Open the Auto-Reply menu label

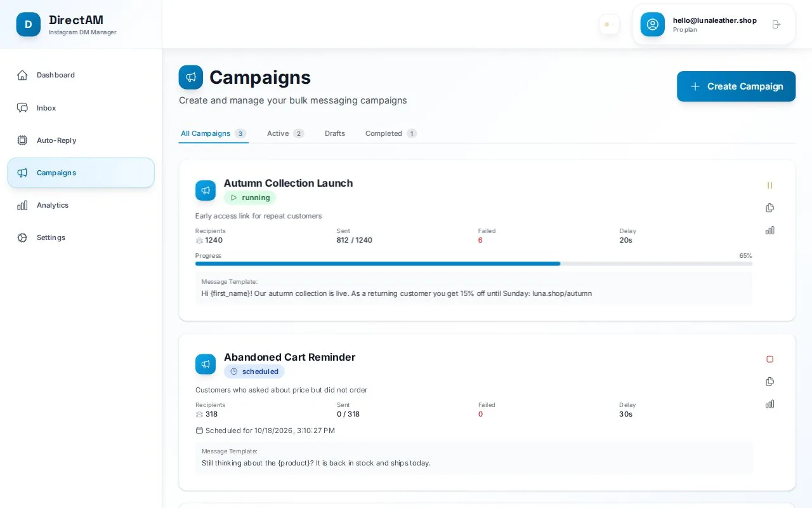pos(56,140)
